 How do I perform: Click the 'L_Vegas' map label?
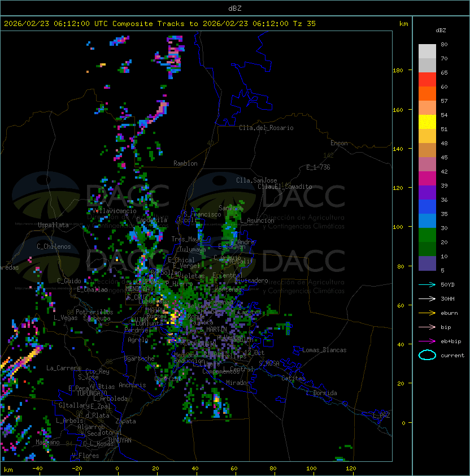(66, 318)
